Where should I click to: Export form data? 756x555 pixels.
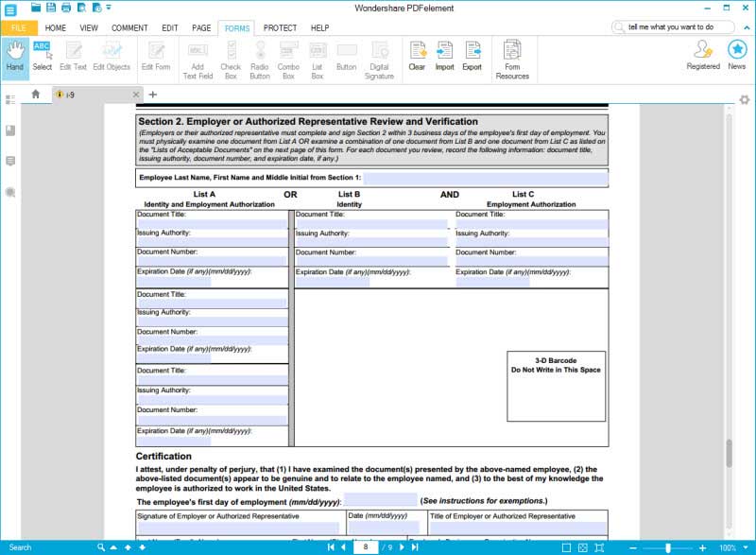coord(472,57)
